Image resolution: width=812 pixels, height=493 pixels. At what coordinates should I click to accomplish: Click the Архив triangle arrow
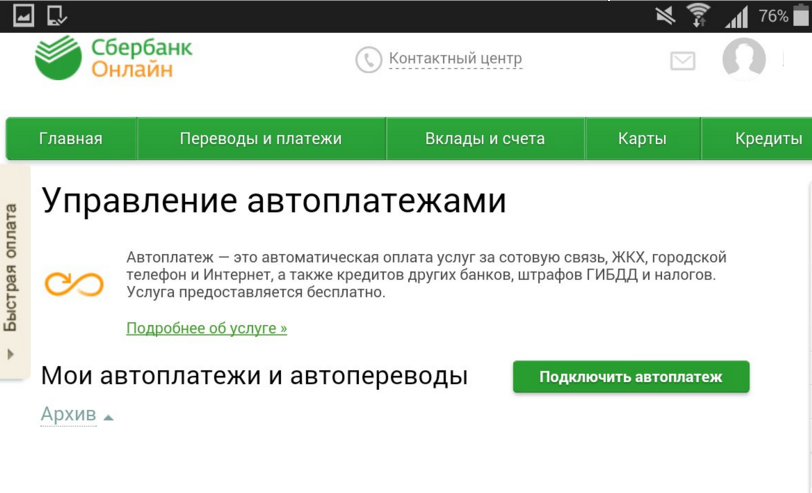108,417
